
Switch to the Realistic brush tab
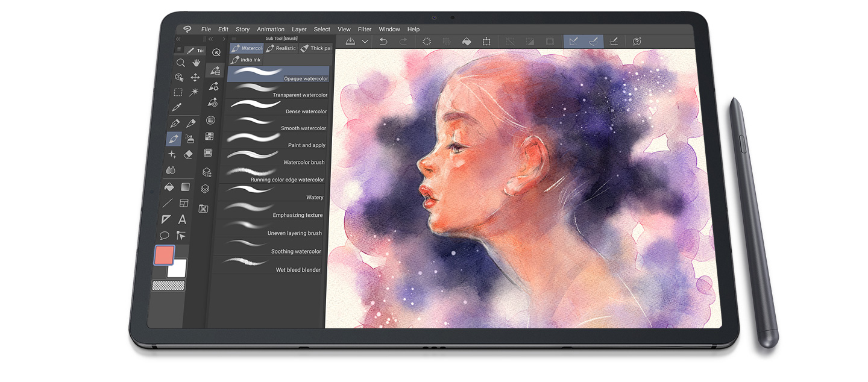coord(281,48)
